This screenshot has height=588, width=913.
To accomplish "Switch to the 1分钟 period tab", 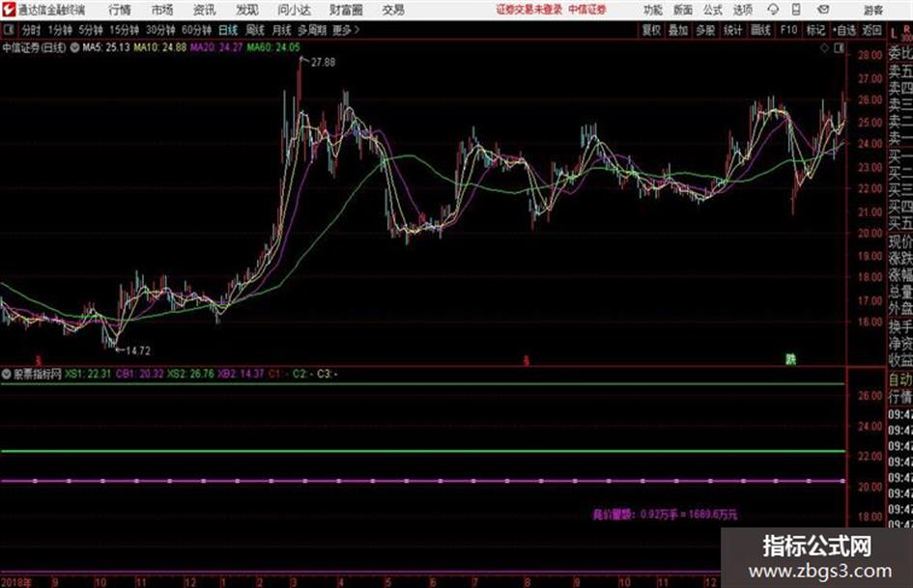I will pos(59,30).
